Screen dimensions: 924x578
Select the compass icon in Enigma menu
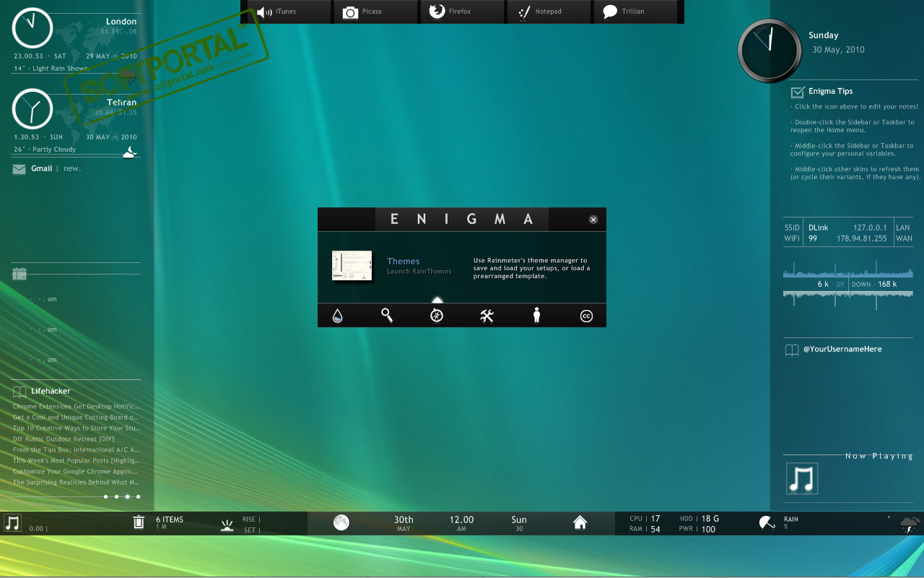tap(437, 315)
